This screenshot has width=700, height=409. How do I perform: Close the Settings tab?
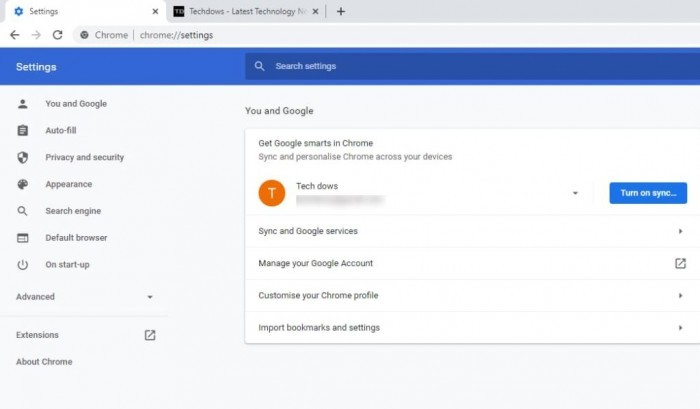pos(155,12)
